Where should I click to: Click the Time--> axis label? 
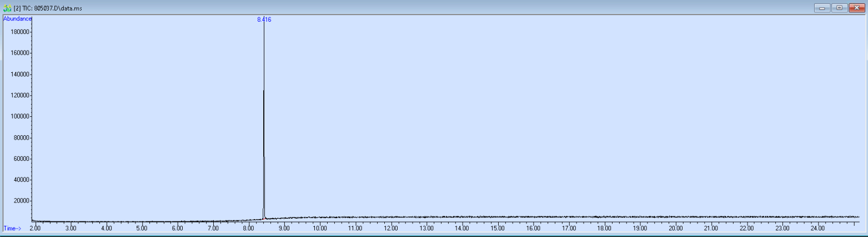click(x=12, y=228)
